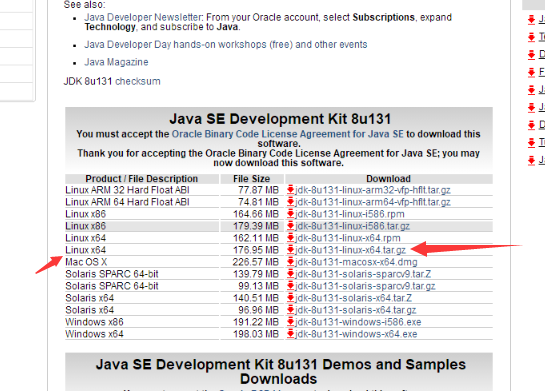Click the Download column header
This screenshot has height=391, width=545.
(x=389, y=179)
